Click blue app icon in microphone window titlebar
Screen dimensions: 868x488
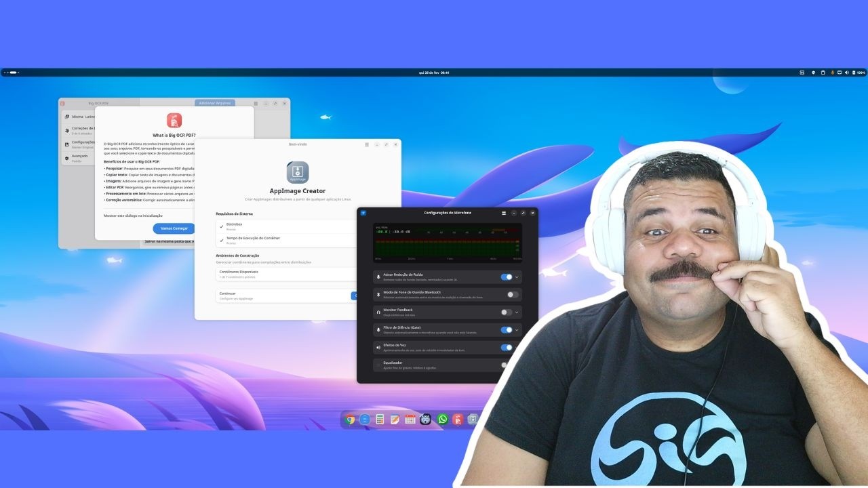pyautogui.click(x=363, y=213)
